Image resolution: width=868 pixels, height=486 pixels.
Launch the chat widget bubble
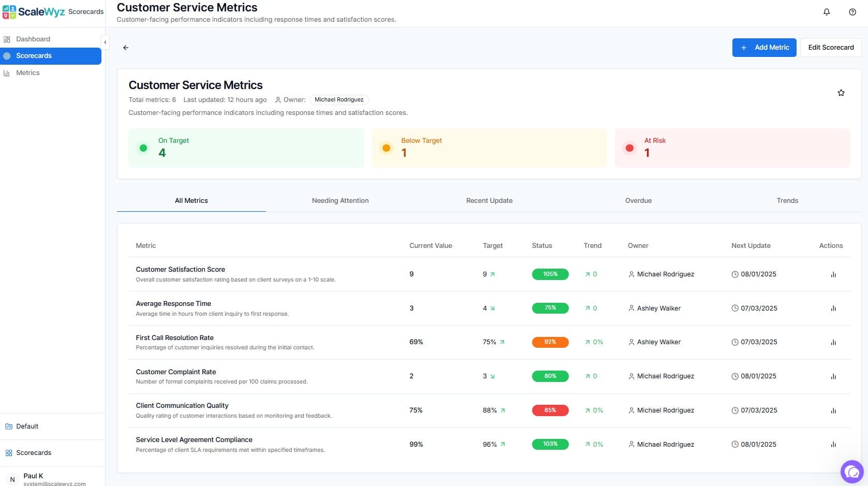pos(851,472)
